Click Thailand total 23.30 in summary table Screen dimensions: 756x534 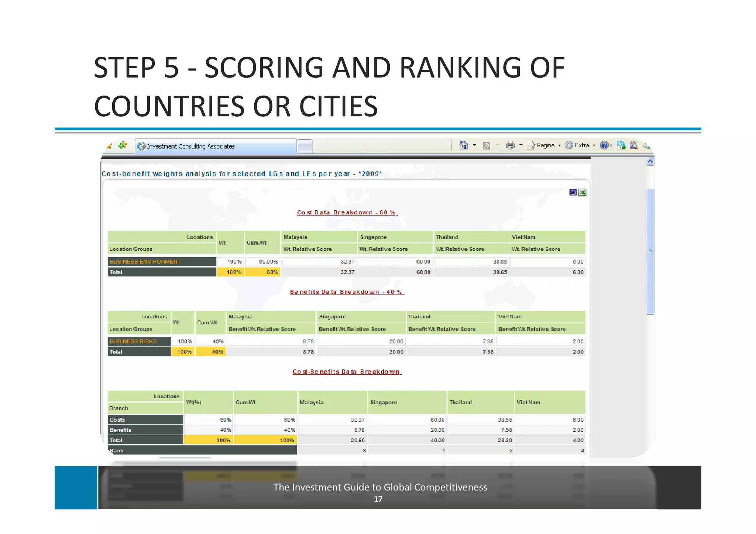(481, 440)
